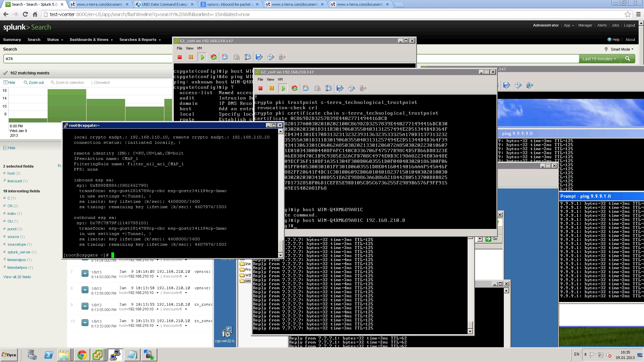Screen dimensions: 644x362
Task: Switch to the vpnsvc inbound ike packet tab
Action: [x=230, y=4]
